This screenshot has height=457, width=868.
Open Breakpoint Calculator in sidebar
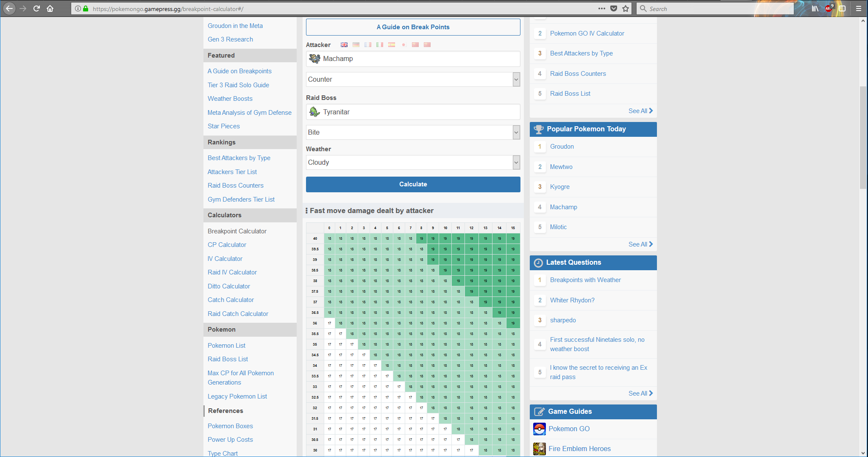point(237,231)
